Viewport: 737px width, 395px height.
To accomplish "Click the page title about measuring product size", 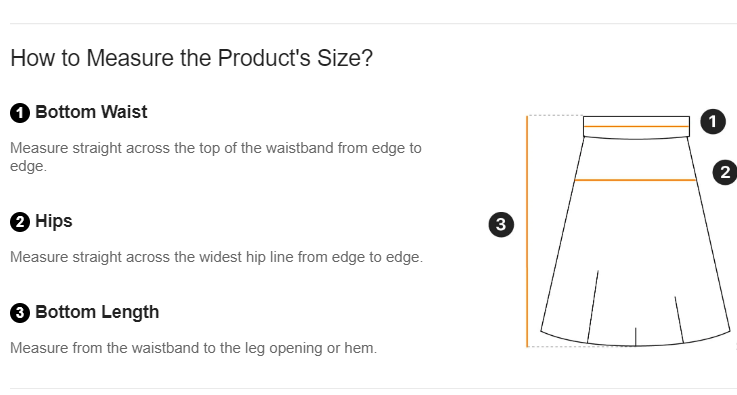I will tap(191, 58).
